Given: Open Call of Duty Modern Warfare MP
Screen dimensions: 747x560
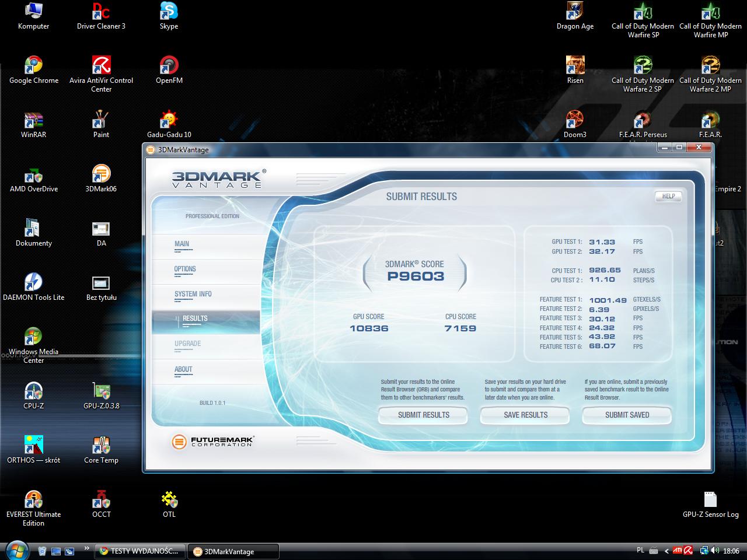Looking at the screenshot, I should (x=710, y=20).
